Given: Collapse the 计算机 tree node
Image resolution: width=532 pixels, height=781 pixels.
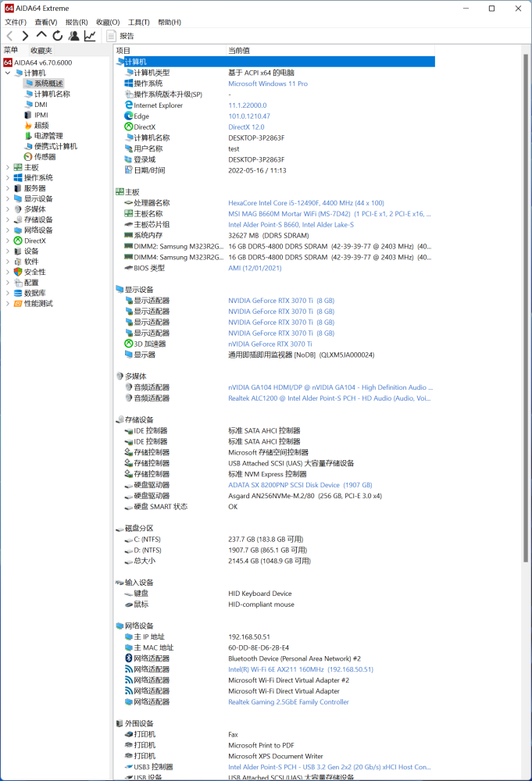Looking at the screenshot, I should [8, 73].
